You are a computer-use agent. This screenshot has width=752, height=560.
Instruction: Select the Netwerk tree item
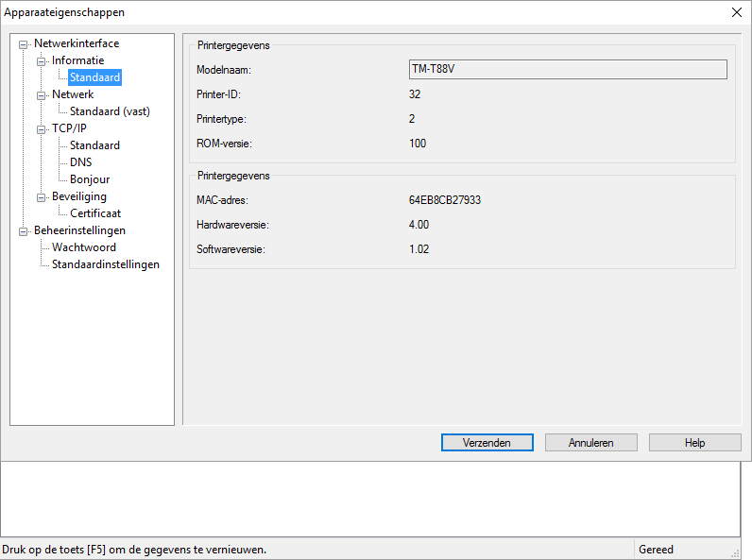[x=73, y=94]
